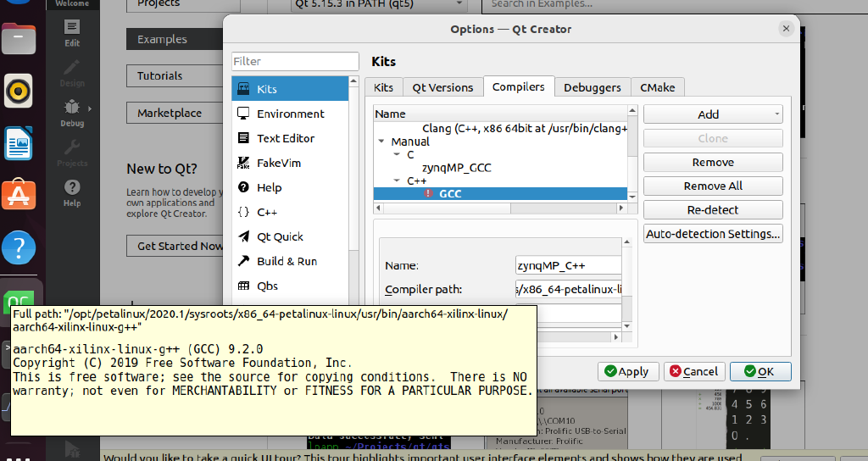Switch to the Debuggers tab

(x=592, y=87)
